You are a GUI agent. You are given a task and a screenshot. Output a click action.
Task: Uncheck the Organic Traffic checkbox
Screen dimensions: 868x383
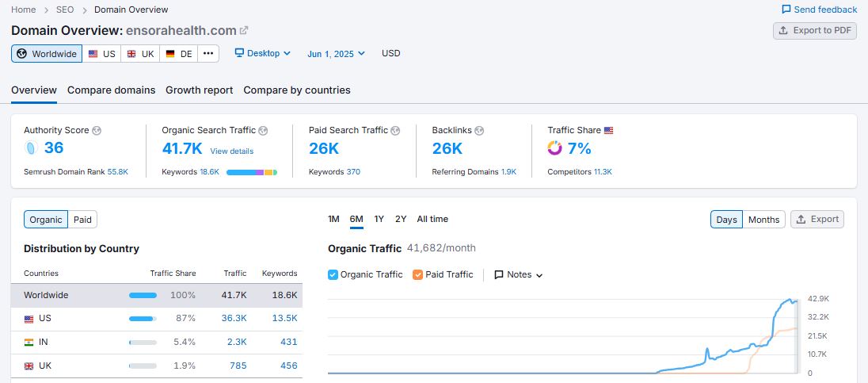[x=333, y=274]
